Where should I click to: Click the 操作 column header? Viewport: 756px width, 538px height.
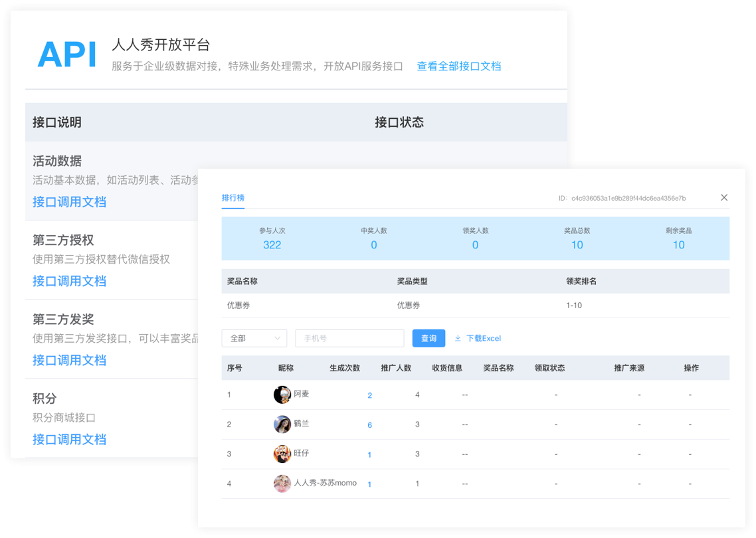[x=692, y=368]
